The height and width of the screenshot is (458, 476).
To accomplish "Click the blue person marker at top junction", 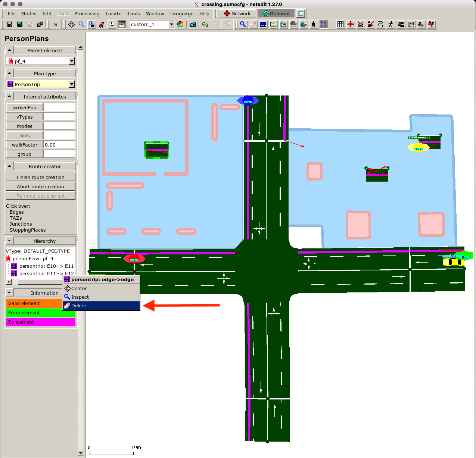I will point(248,100).
